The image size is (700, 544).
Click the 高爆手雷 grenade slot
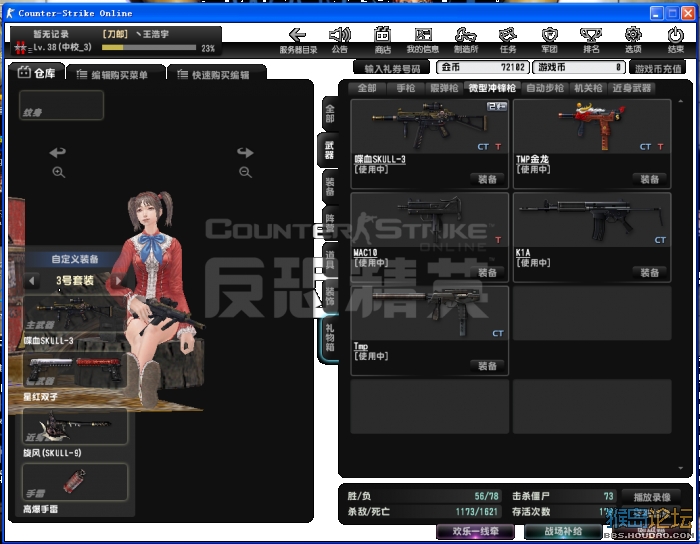75,482
